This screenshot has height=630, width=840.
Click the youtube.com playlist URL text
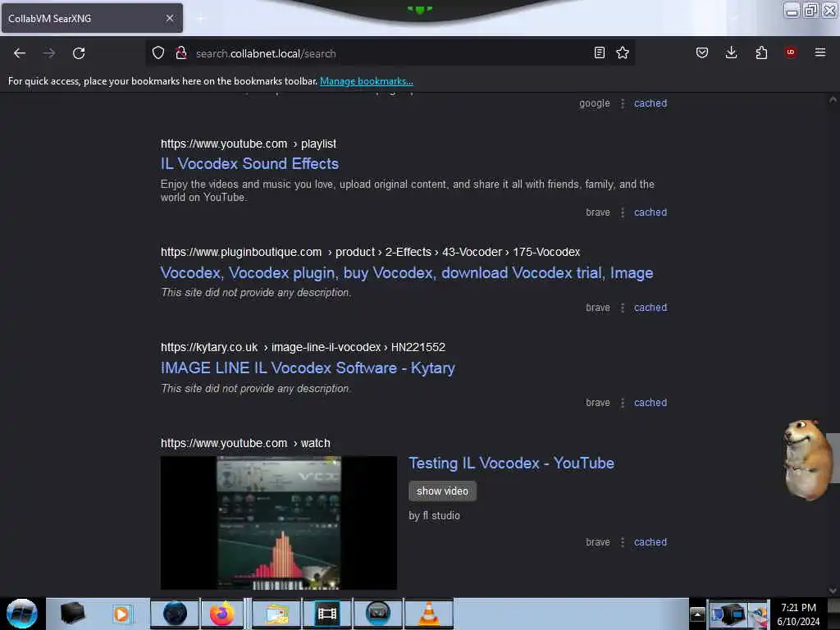pos(249,144)
